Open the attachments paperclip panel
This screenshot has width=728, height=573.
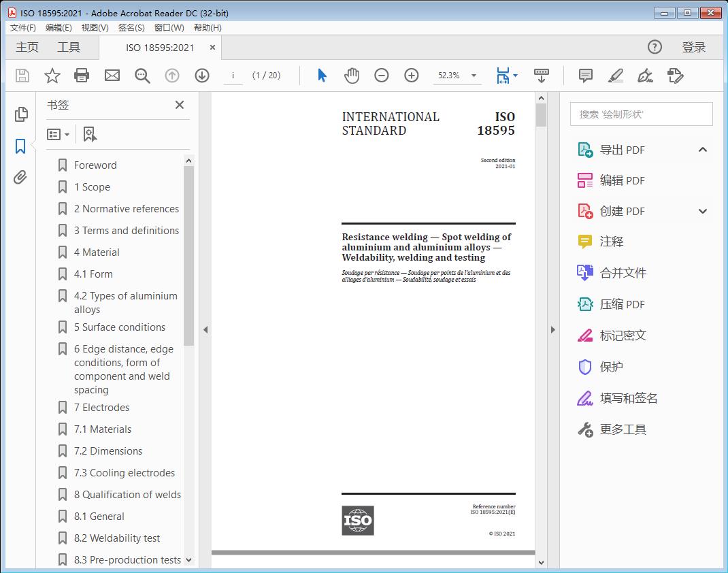click(20, 177)
